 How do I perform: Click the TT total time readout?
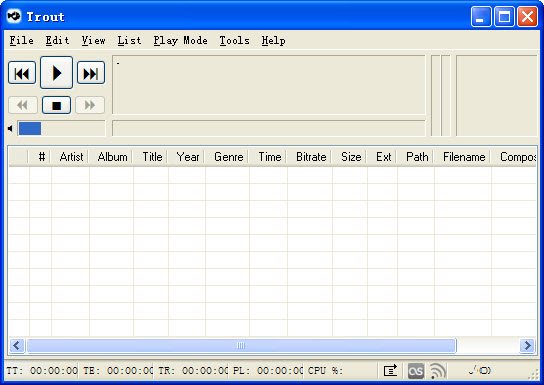pyautogui.click(x=42, y=370)
